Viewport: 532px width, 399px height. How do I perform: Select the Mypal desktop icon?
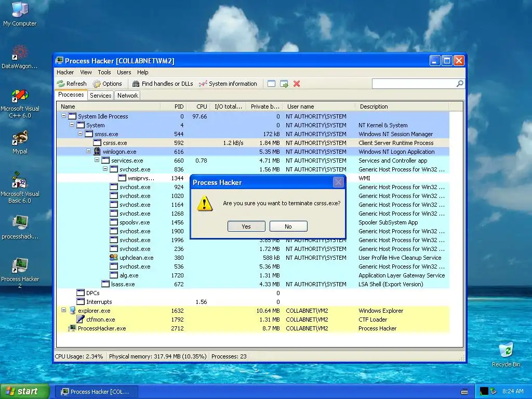pos(20,142)
